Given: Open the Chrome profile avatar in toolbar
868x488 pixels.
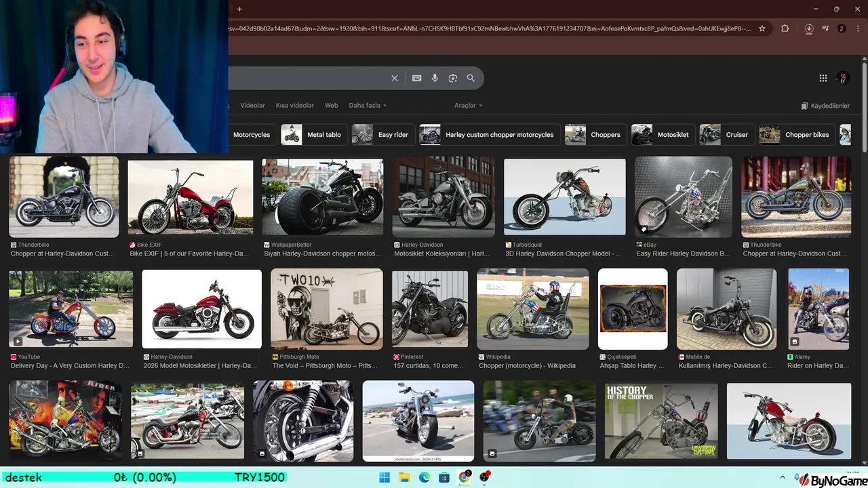Looking at the screenshot, I should tap(842, 28).
